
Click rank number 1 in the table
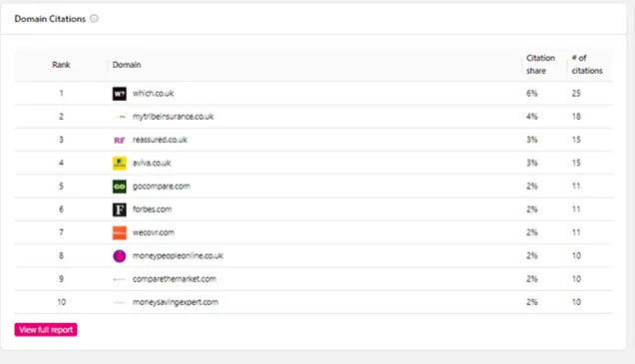pyautogui.click(x=61, y=94)
